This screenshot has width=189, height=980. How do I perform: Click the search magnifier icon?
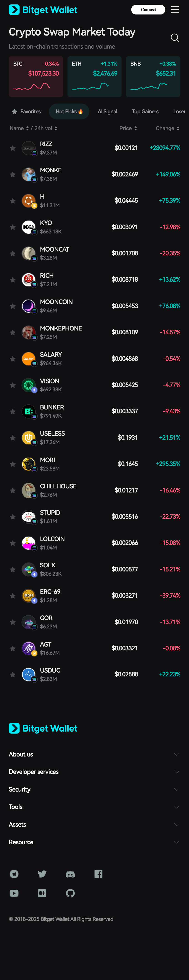pyautogui.click(x=175, y=38)
